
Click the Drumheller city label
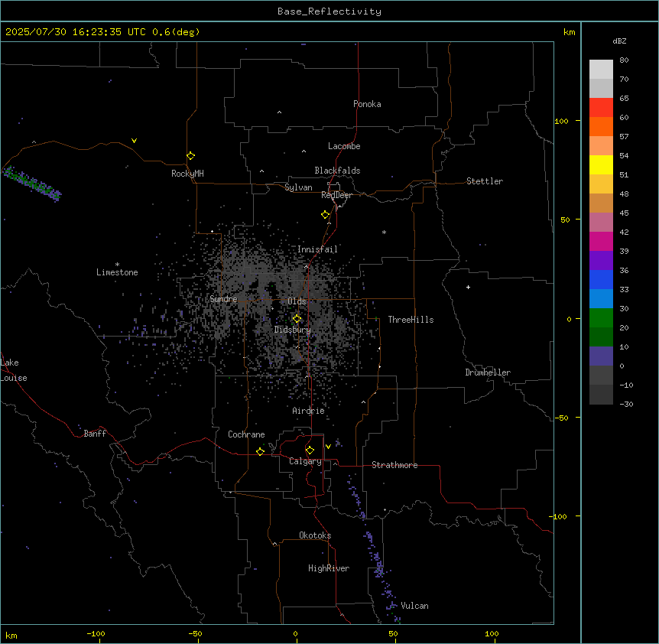pos(488,372)
